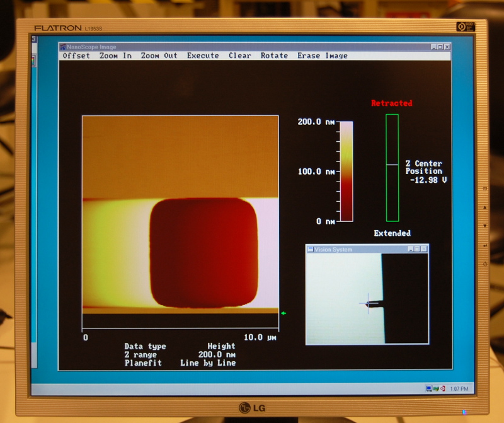Image resolution: width=504 pixels, height=423 pixels.
Task: Click the Z range label
Action: 140,355
